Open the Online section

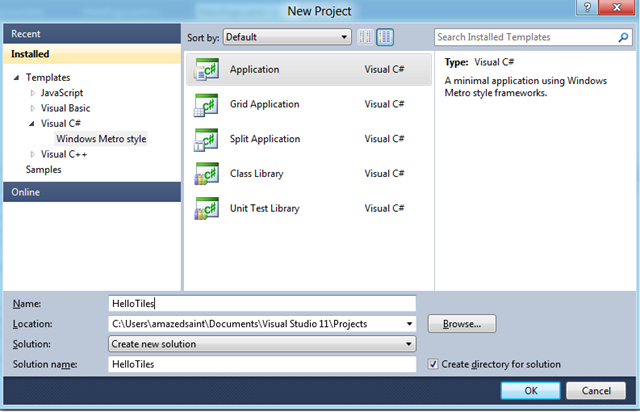92,192
